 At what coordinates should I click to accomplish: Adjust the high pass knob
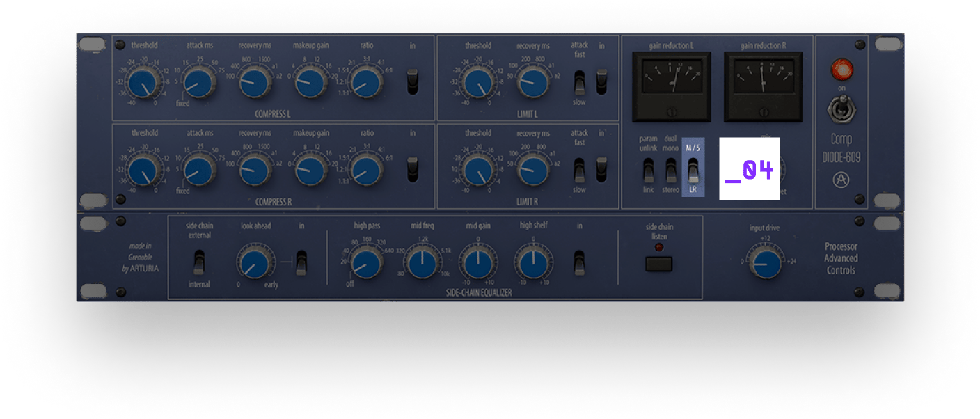coord(366,263)
